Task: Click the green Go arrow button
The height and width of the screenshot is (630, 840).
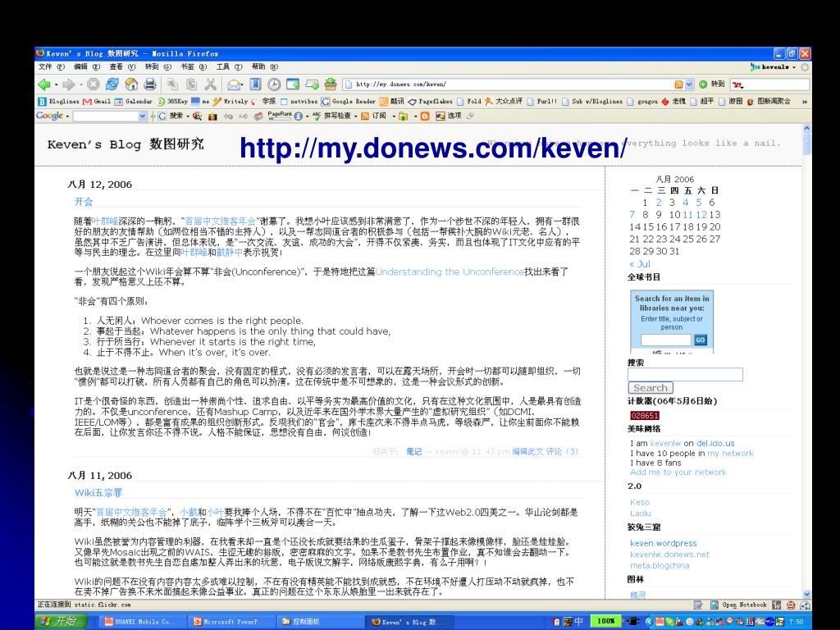Action: click(x=703, y=84)
